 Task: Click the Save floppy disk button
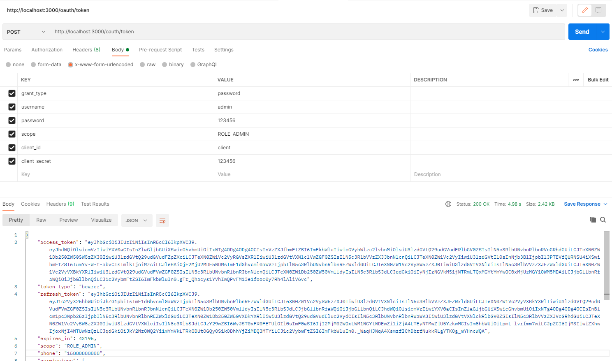click(543, 10)
